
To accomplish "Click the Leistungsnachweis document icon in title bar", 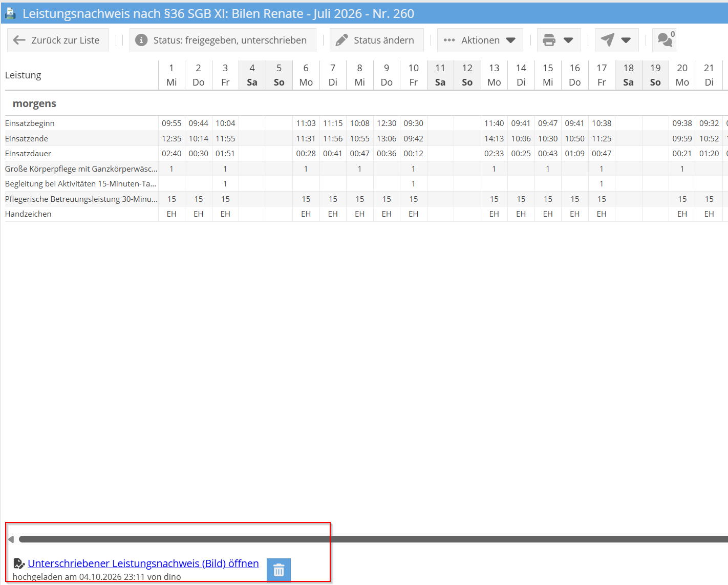I will [x=10, y=14].
